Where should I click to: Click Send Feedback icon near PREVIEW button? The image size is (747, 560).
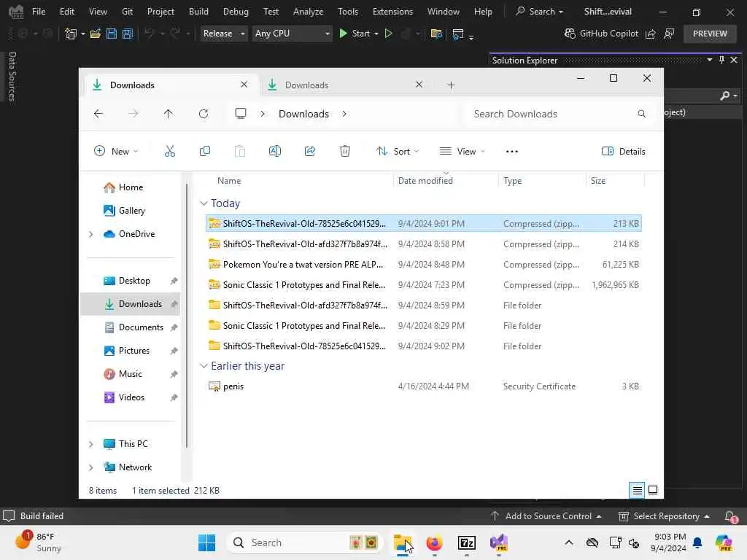click(x=669, y=34)
